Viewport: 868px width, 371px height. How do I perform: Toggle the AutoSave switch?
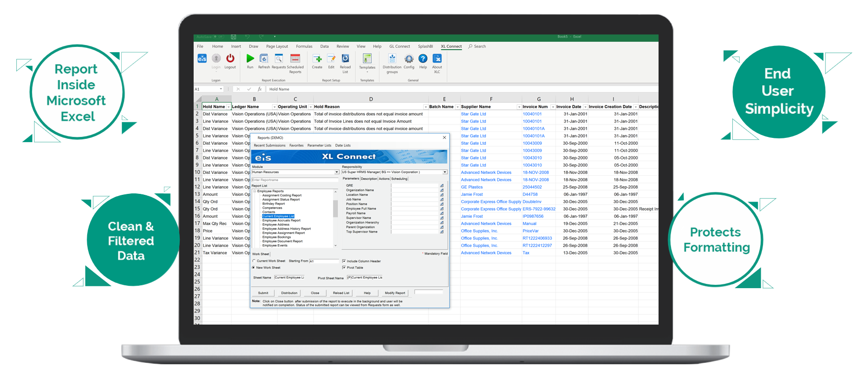point(218,37)
